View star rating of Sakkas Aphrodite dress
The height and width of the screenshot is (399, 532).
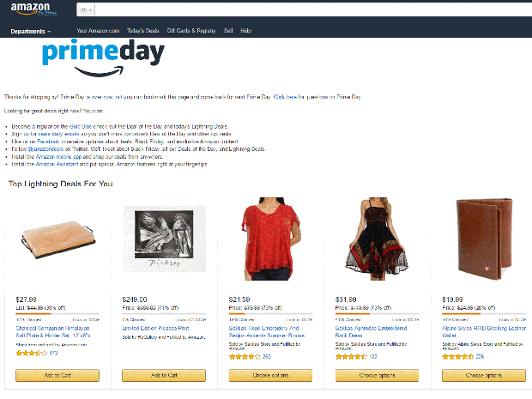click(x=351, y=357)
